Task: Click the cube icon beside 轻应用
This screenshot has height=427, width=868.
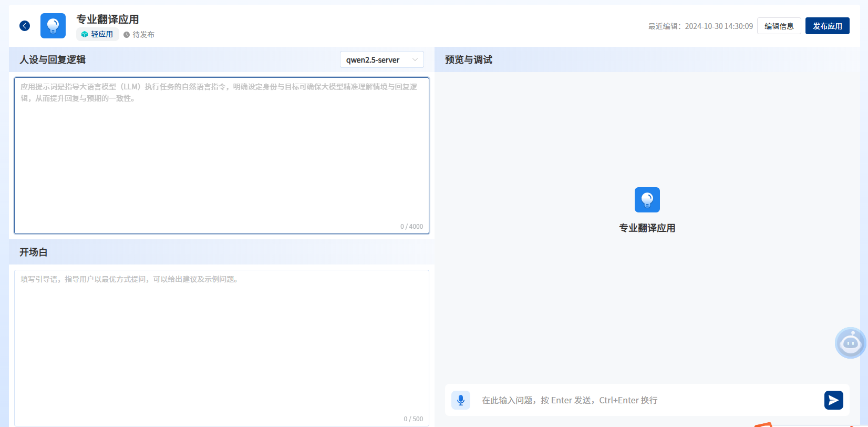Action: click(85, 34)
